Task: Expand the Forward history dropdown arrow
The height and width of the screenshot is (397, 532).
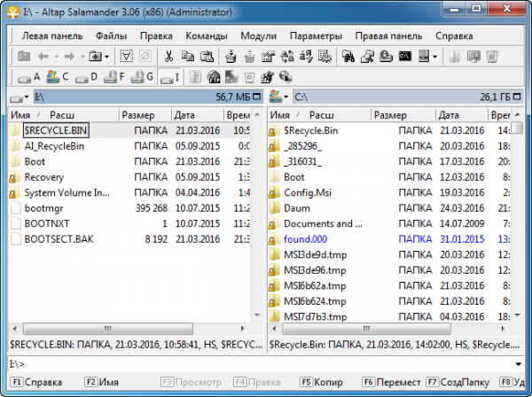Action: 82,57
